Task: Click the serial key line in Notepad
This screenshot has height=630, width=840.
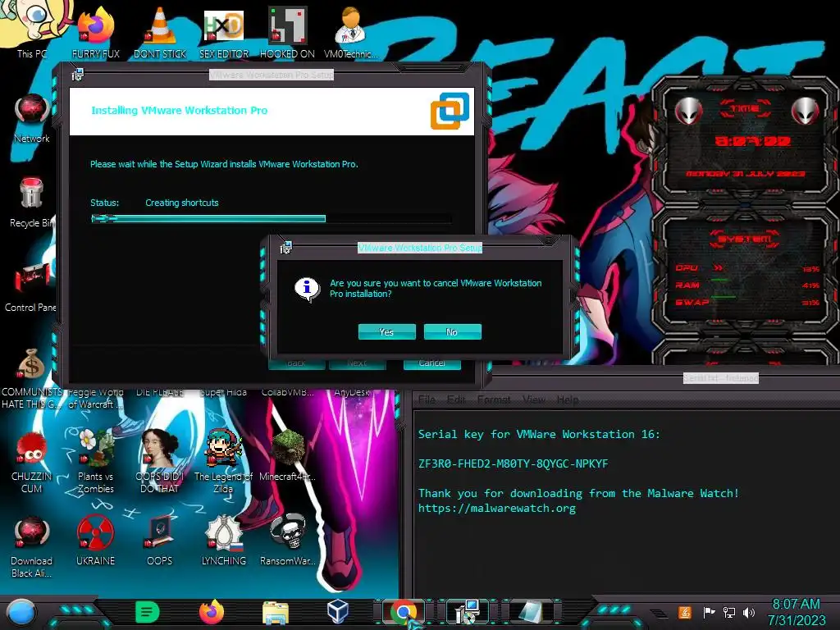Action: click(x=514, y=464)
